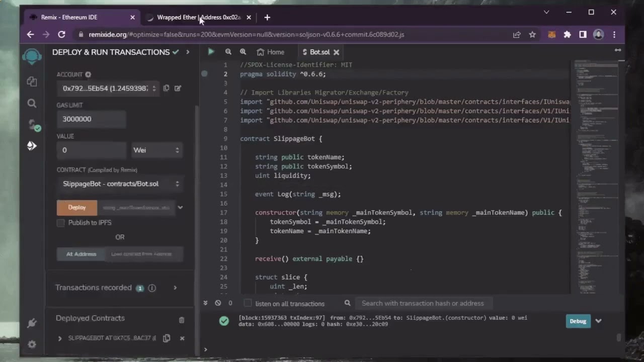This screenshot has height=362, width=644.
Task: Open the Solidity compiler sidebar icon
Action: (33, 125)
